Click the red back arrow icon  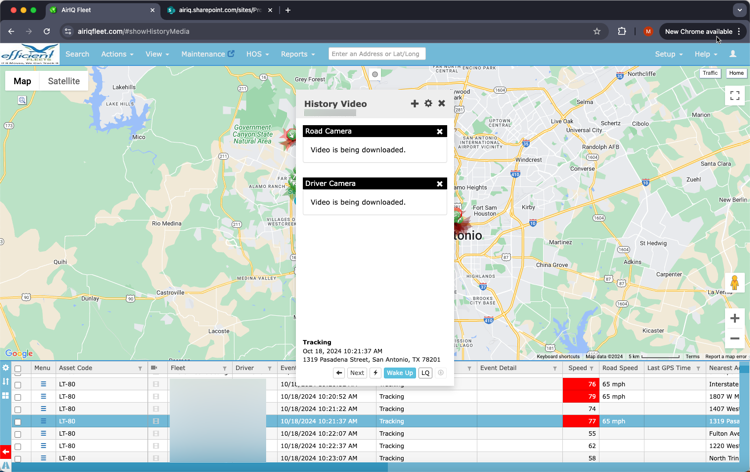click(x=5, y=451)
